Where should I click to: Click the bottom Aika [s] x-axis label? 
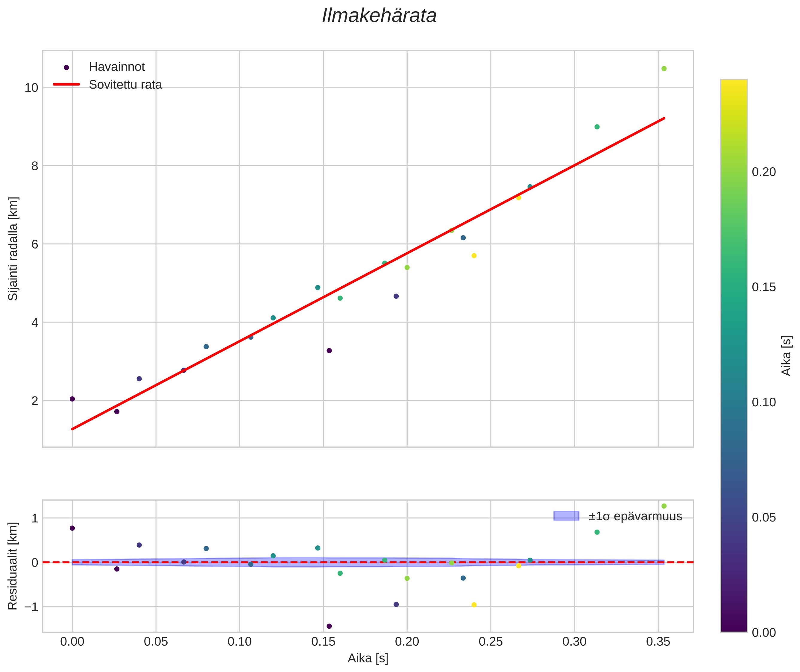point(368,658)
